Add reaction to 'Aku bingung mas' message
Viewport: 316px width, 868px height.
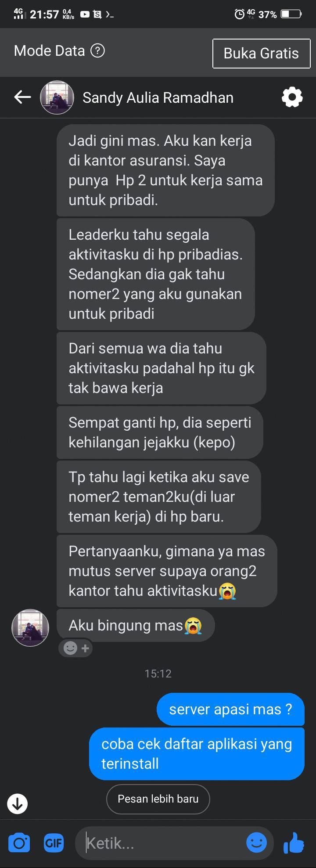click(75, 648)
